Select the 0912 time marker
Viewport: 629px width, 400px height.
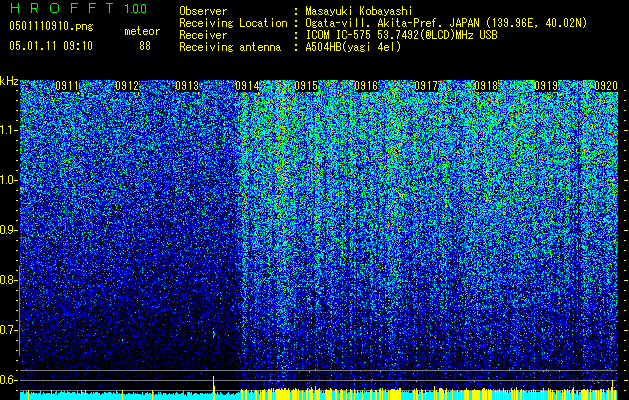pyautogui.click(x=127, y=86)
